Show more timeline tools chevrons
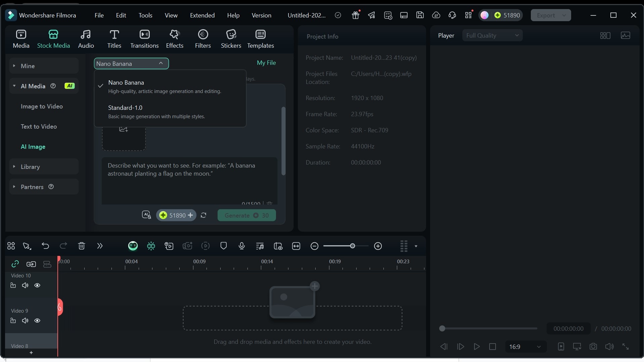Screen dimensions: 644x362 100,246
